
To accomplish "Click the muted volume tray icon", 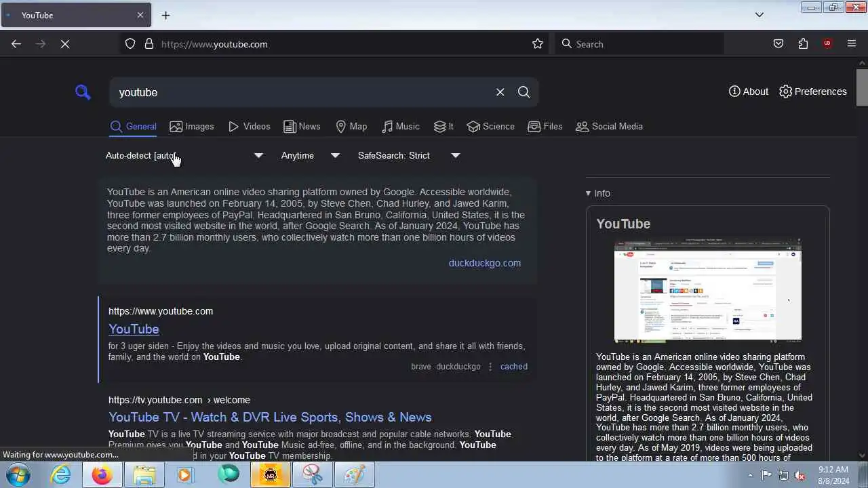I will 800,475.
